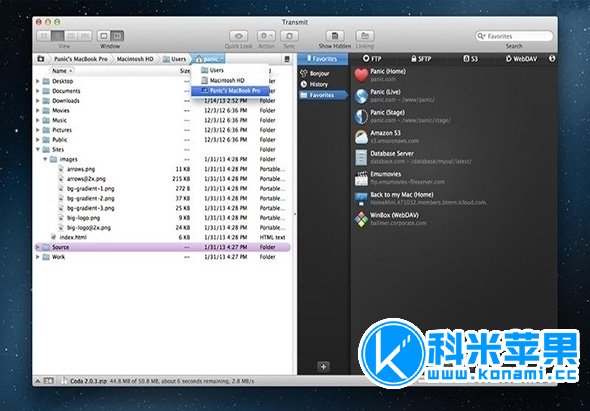Switch to the SFTP tab
Viewport: 590px width, 411px height.
(x=421, y=59)
